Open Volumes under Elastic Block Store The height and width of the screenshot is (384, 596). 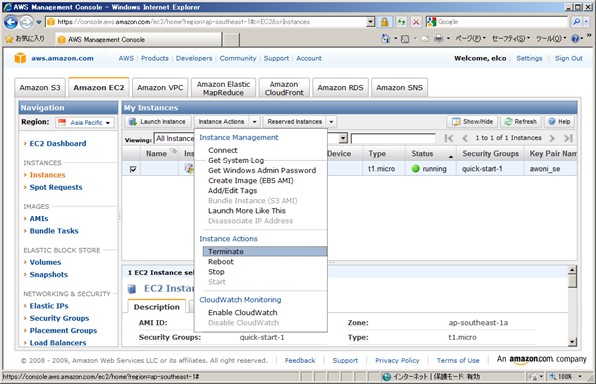(45, 262)
